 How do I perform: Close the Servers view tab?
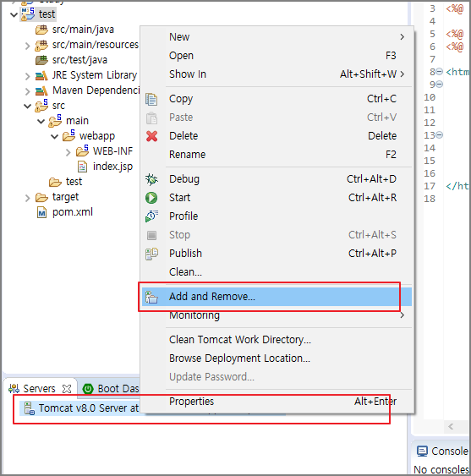click(x=67, y=389)
